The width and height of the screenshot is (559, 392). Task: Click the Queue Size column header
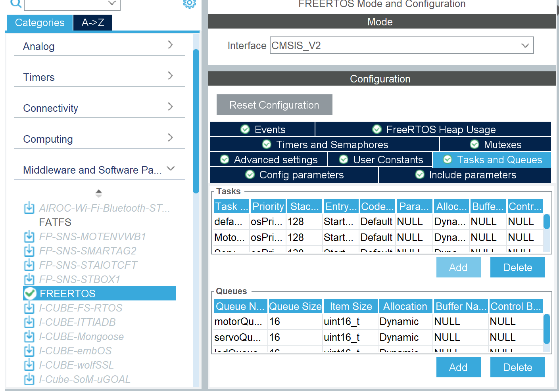click(295, 306)
